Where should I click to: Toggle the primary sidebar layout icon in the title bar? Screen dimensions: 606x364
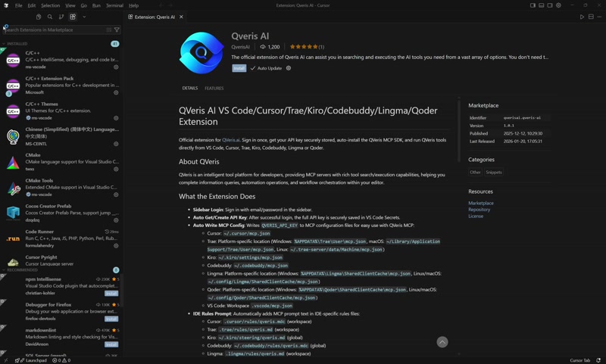[533, 5]
